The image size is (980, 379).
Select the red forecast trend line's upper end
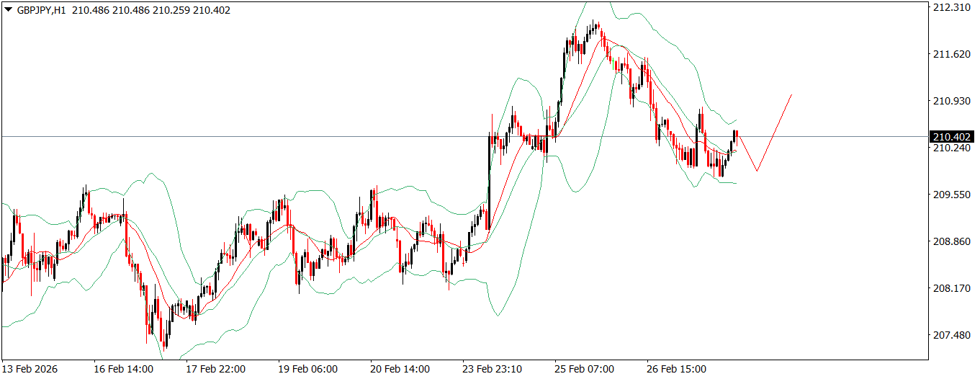click(792, 94)
